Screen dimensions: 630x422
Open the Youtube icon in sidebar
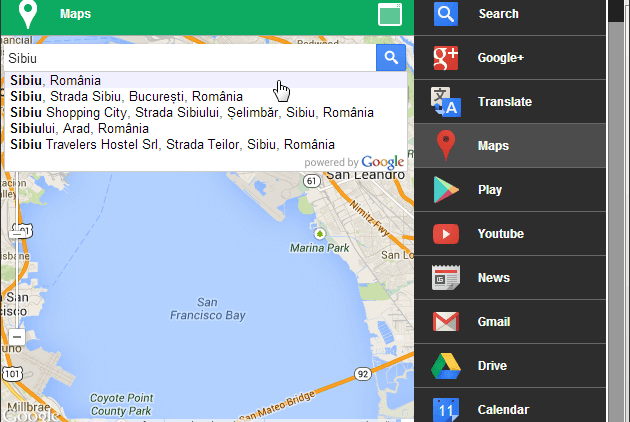point(446,234)
